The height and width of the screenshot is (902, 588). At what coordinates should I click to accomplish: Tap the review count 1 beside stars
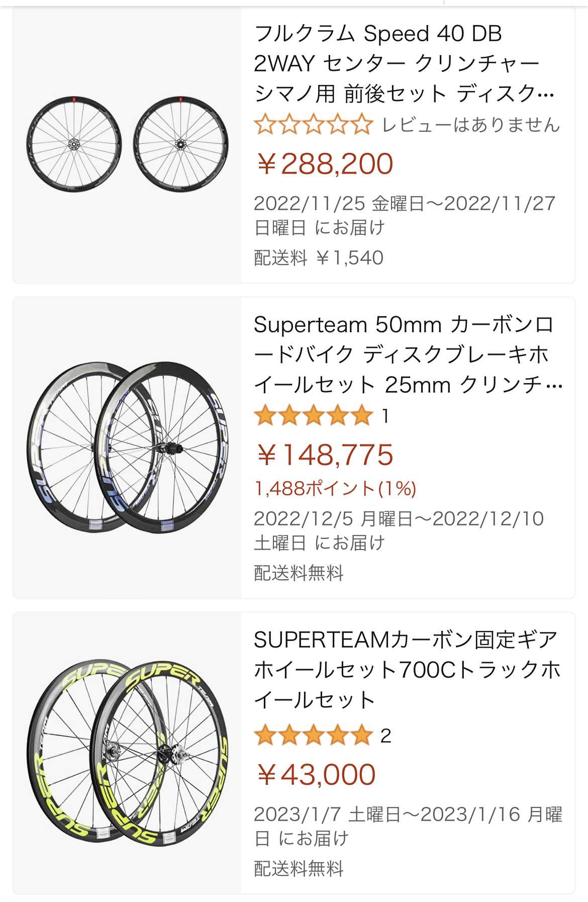pos(385,416)
